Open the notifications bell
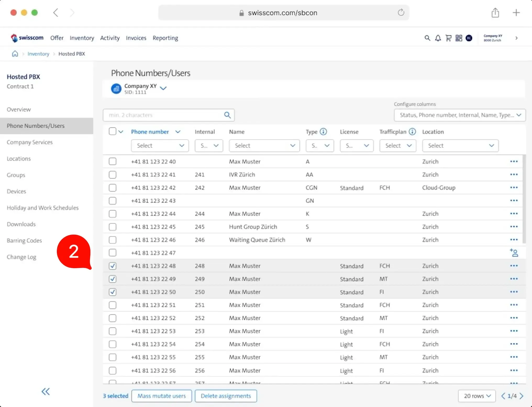 pyautogui.click(x=438, y=38)
